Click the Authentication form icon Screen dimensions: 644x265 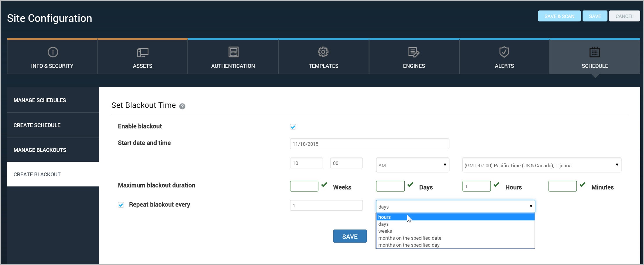[x=233, y=52]
